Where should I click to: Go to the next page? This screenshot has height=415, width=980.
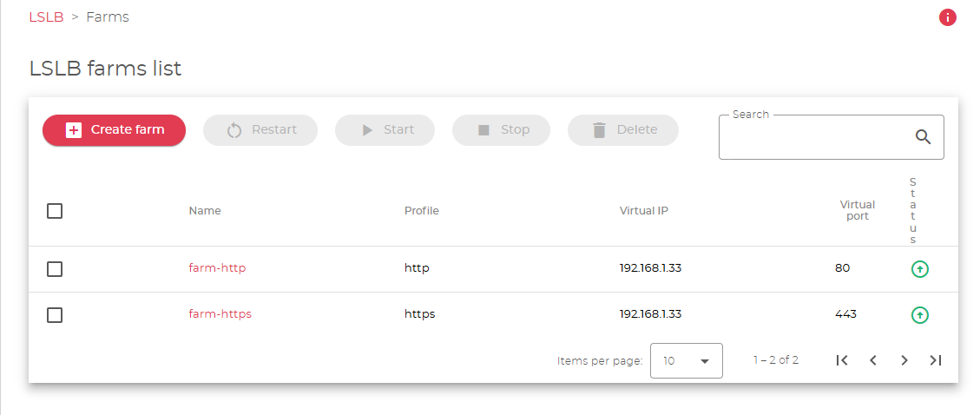pos(904,360)
